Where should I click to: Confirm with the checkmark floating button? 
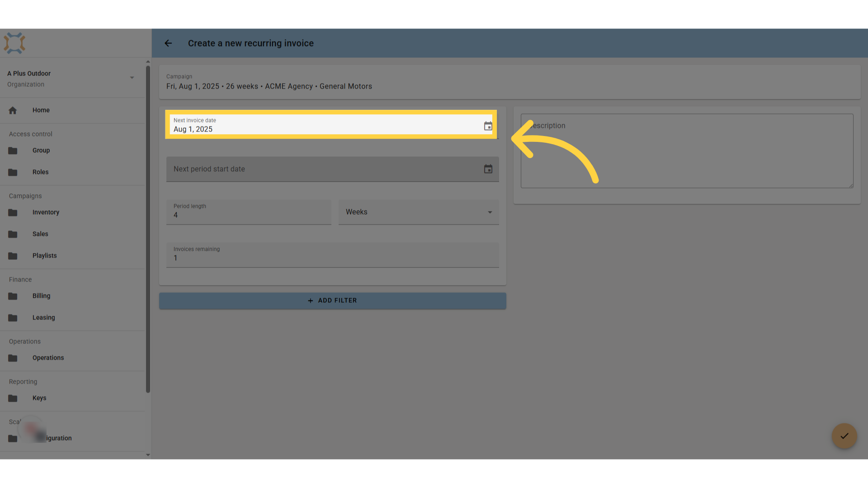[844, 436]
